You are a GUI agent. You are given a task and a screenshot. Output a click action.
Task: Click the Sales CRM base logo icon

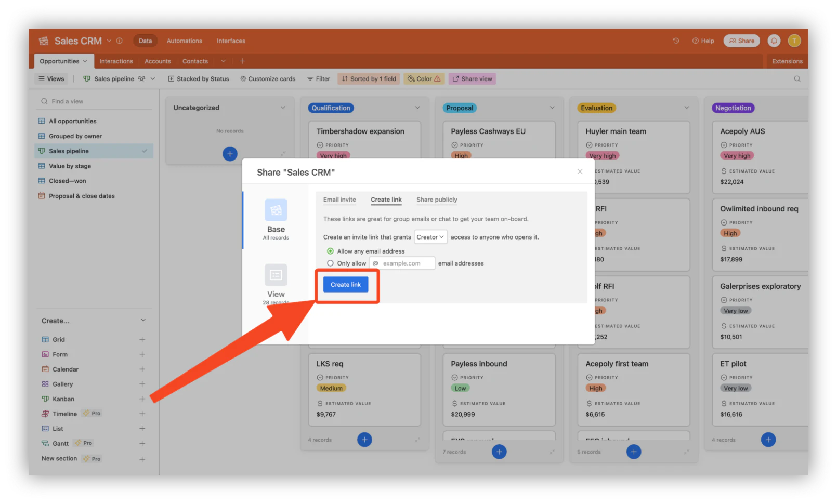(x=44, y=41)
